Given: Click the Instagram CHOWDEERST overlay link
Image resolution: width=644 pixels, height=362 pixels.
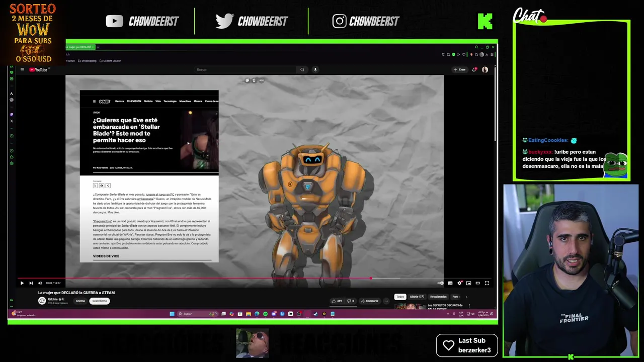Looking at the screenshot, I should click(366, 21).
